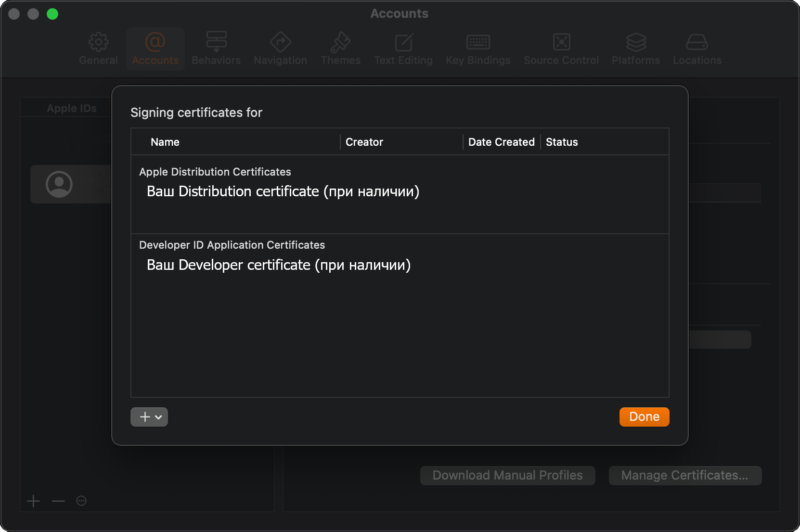800x532 pixels.
Task: Click the Done button
Action: [644, 417]
